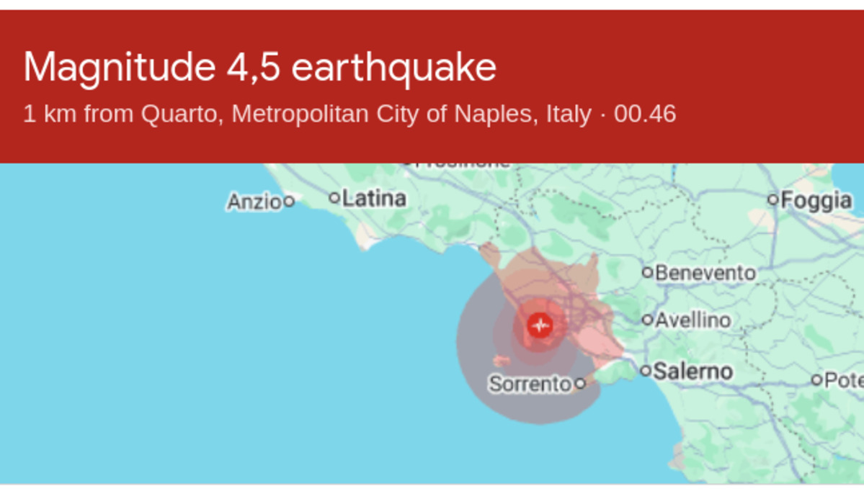Viewport: 864px width, 504px height.
Task: Click the Quarto location subtitle text
Action: (x=349, y=114)
